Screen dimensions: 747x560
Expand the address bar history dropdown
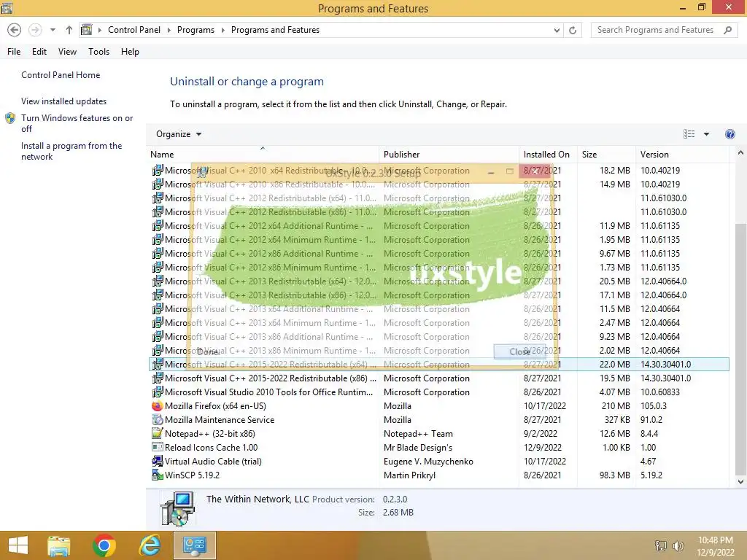tap(557, 30)
